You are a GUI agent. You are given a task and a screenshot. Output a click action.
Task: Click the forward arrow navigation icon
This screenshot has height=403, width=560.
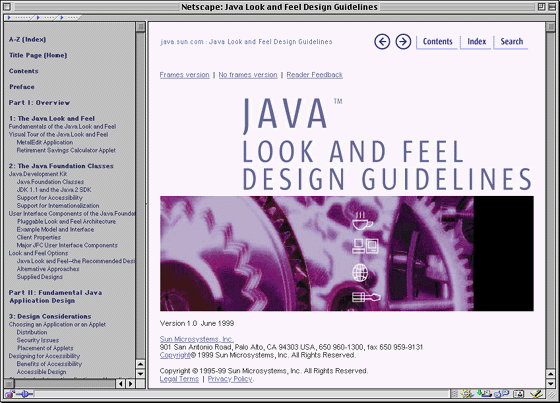403,42
